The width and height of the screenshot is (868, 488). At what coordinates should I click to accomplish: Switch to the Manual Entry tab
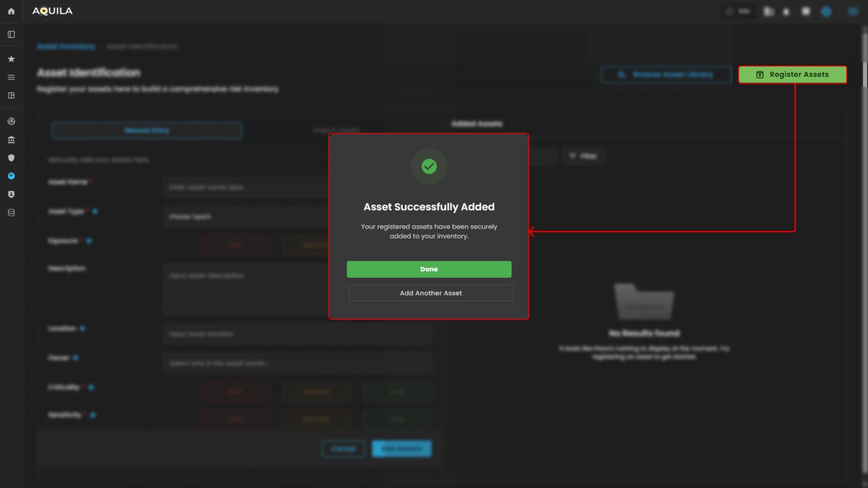click(x=147, y=131)
